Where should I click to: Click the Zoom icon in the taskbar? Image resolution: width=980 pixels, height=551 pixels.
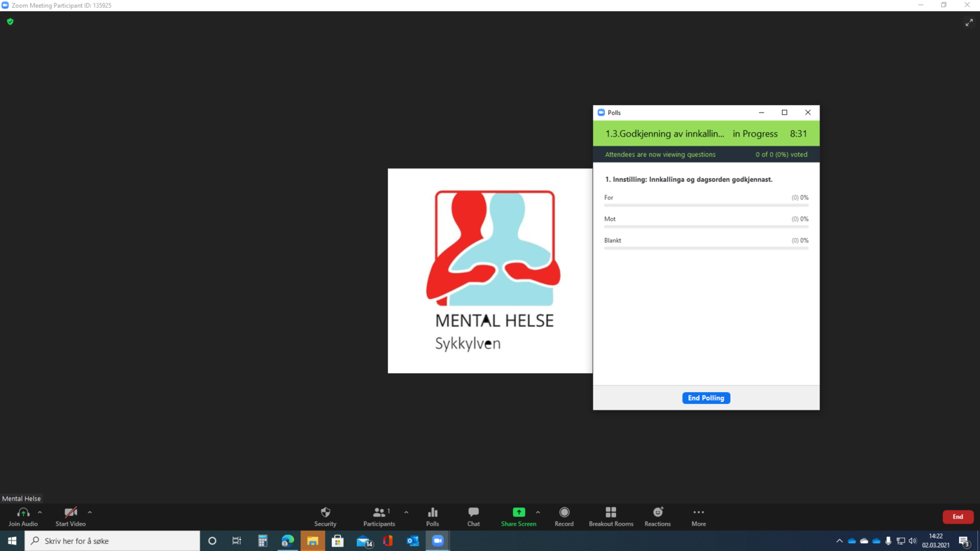(438, 540)
